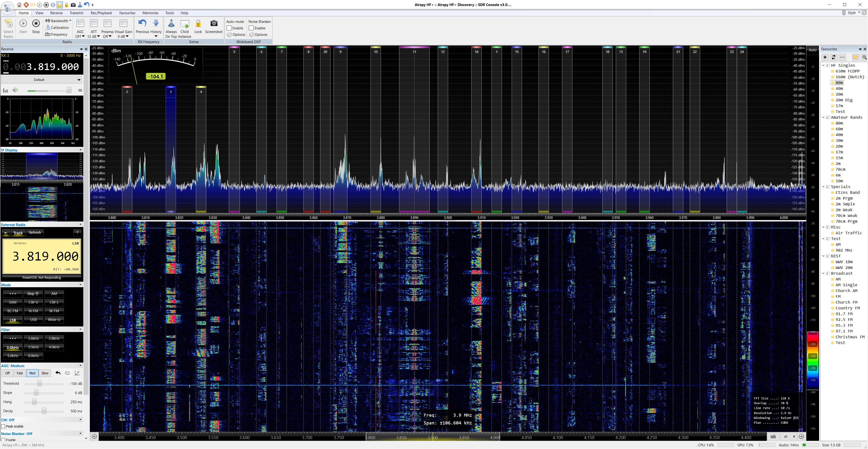
Task: Open the Receive ribbon tab
Action: (x=56, y=13)
